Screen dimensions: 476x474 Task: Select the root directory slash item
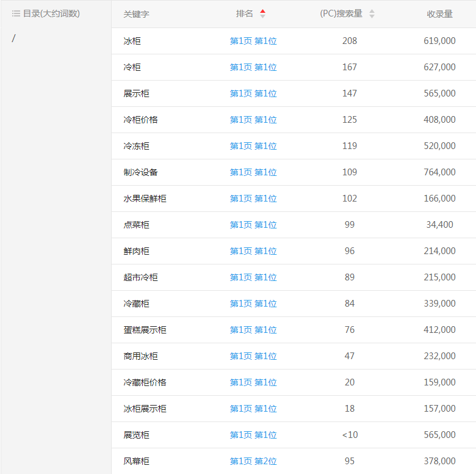click(14, 38)
